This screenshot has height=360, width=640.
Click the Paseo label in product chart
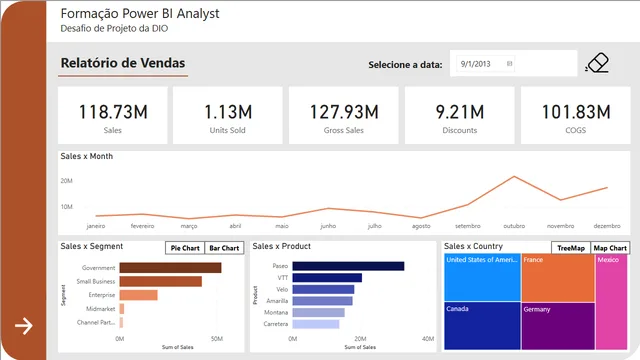point(280,266)
